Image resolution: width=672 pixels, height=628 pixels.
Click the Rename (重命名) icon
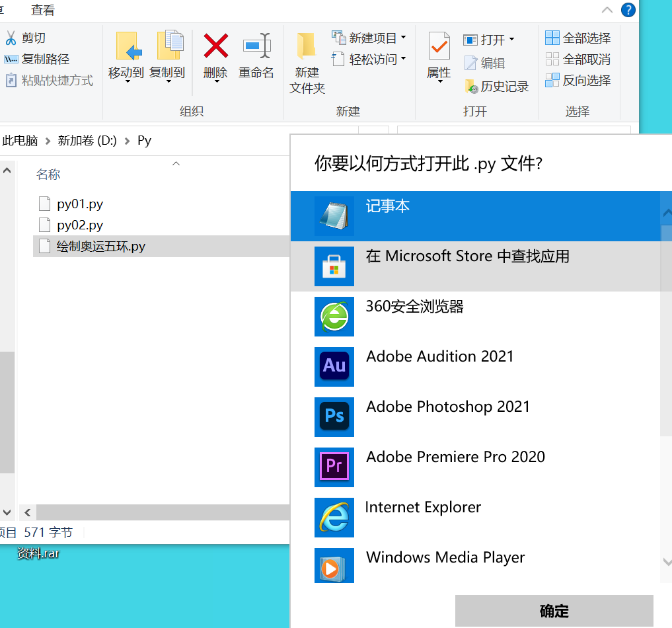click(257, 46)
